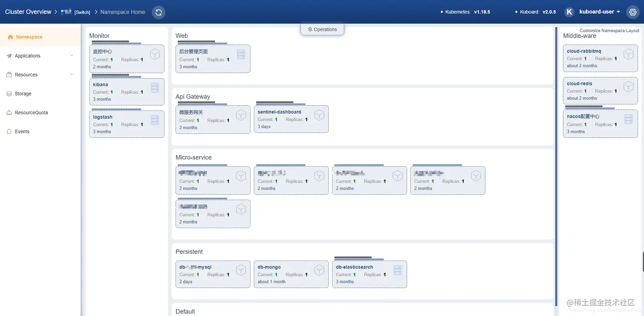Open the 监控中心 workload name
644x316 pixels.
coord(103,52)
